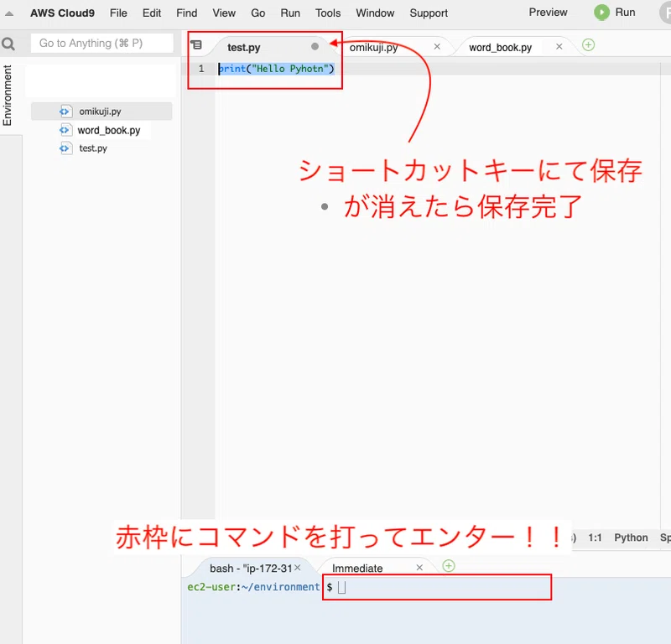Close the Immediate tab
This screenshot has height=644, width=671.
pyautogui.click(x=419, y=568)
